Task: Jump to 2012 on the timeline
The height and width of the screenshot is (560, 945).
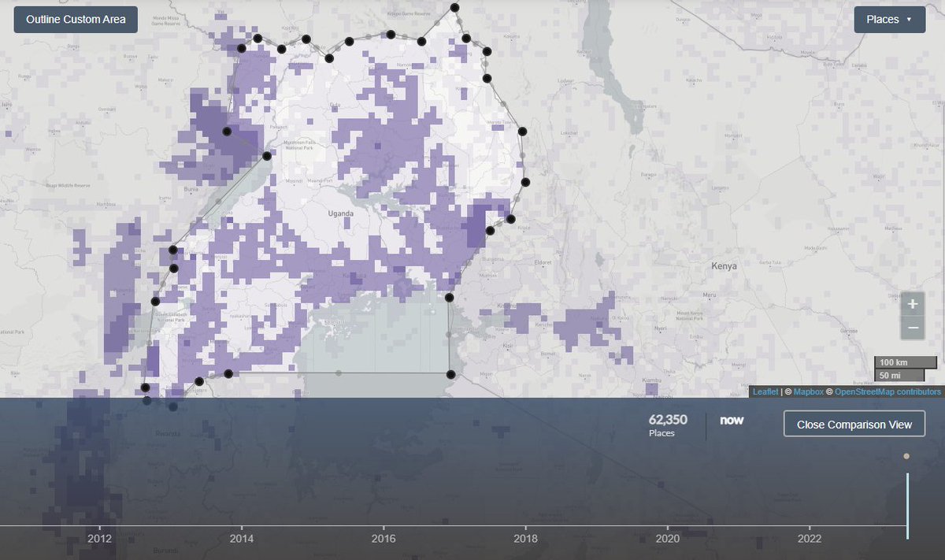Action: 100,539
